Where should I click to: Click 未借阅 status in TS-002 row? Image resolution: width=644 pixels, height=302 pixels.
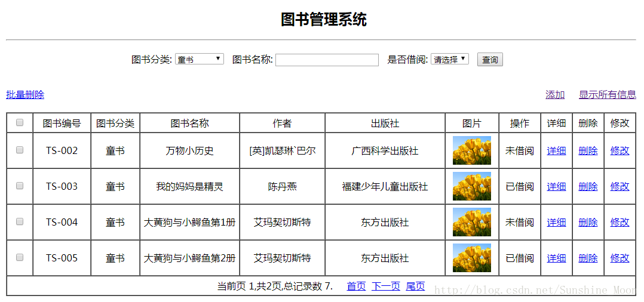pos(520,150)
